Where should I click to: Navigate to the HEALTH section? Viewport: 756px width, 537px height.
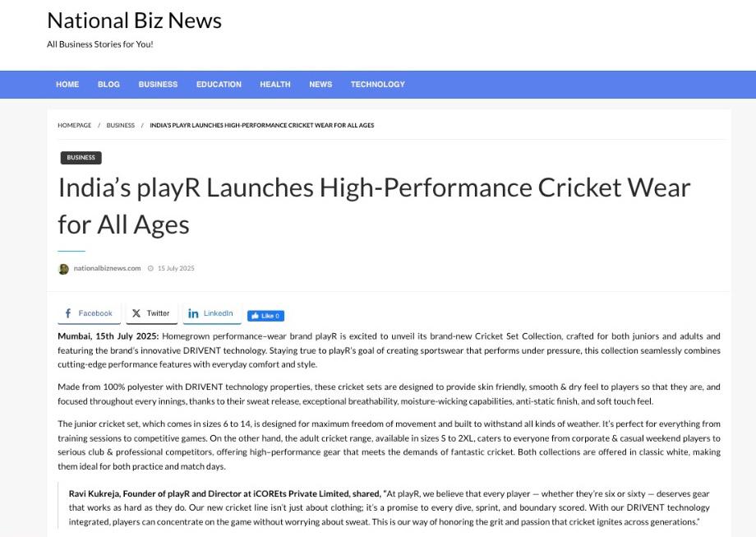pos(275,85)
